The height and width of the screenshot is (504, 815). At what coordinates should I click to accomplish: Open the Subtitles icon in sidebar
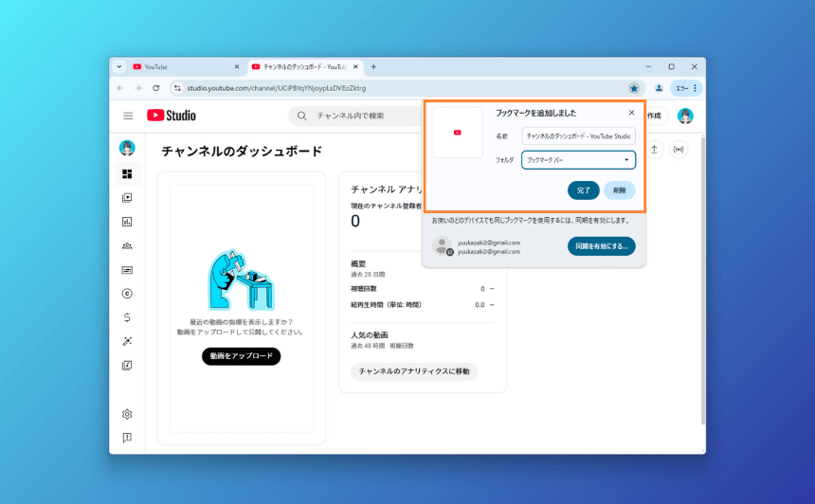coord(127,270)
